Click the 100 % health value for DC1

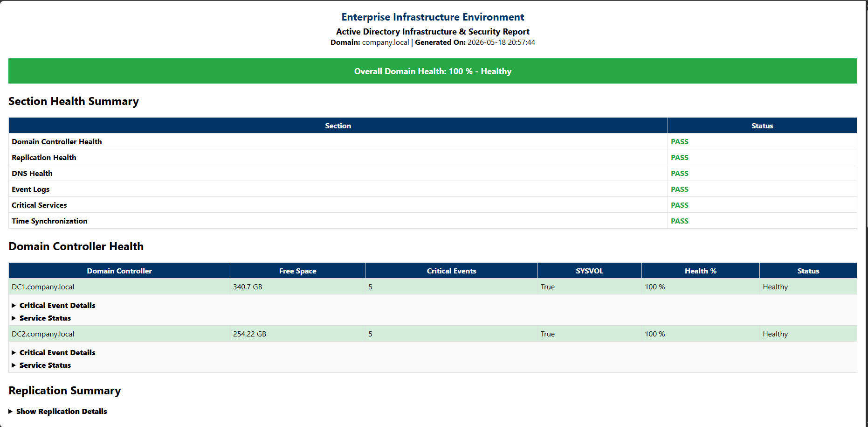point(655,287)
